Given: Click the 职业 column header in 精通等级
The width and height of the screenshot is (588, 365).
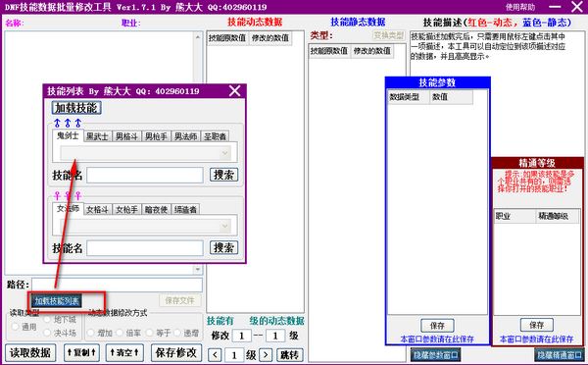Looking at the screenshot, I should pyautogui.click(x=514, y=216).
